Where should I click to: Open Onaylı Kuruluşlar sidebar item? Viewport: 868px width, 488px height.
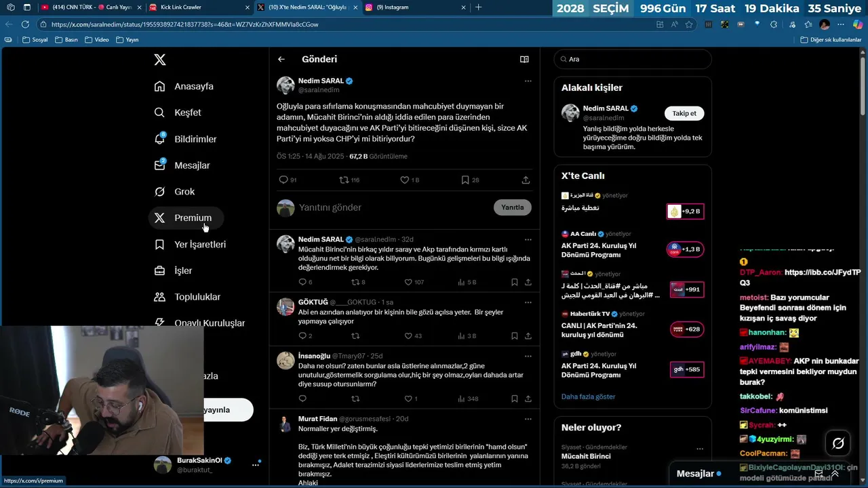pos(200,323)
